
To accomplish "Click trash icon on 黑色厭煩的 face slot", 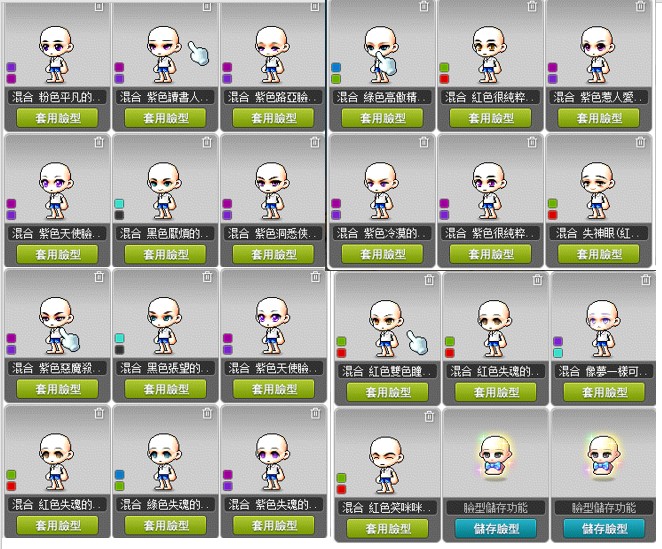I will click(x=207, y=142).
